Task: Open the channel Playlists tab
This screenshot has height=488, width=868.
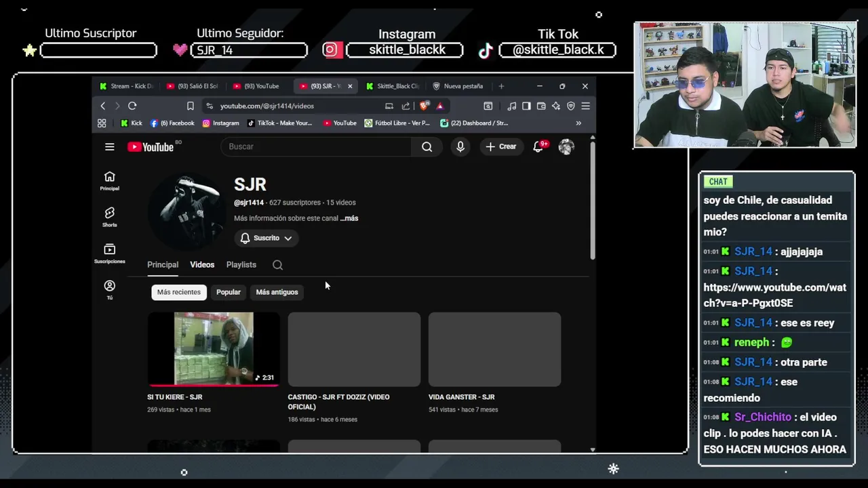Action: pyautogui.click(x=241, y=265)
